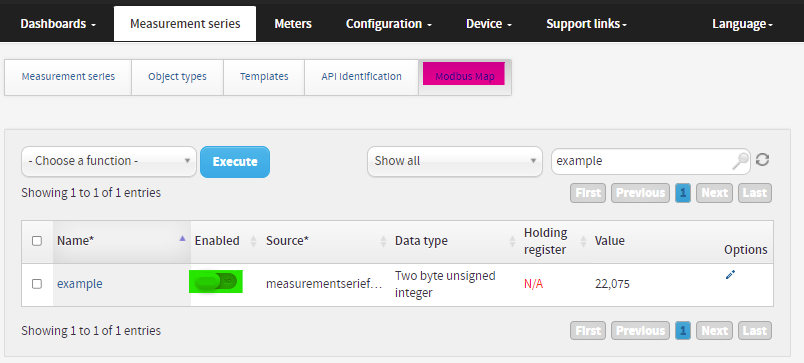
Task: Click the top page 1 button
Action: (683, 193)
